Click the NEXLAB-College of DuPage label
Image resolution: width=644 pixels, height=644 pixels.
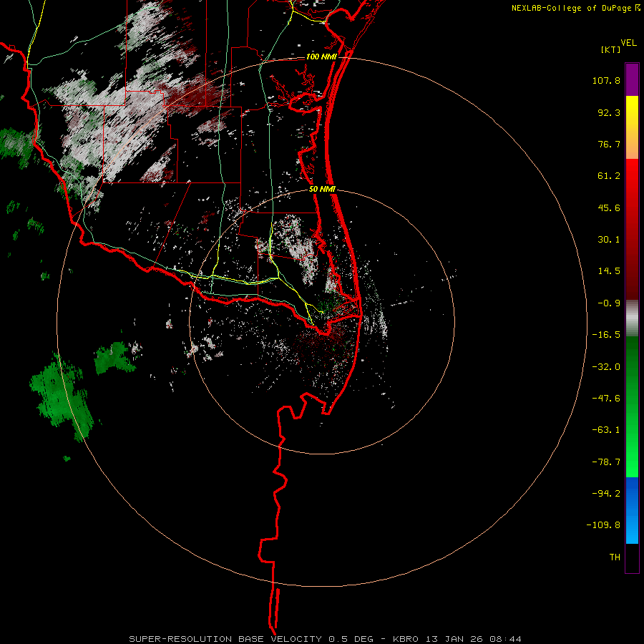pos(571,8)
